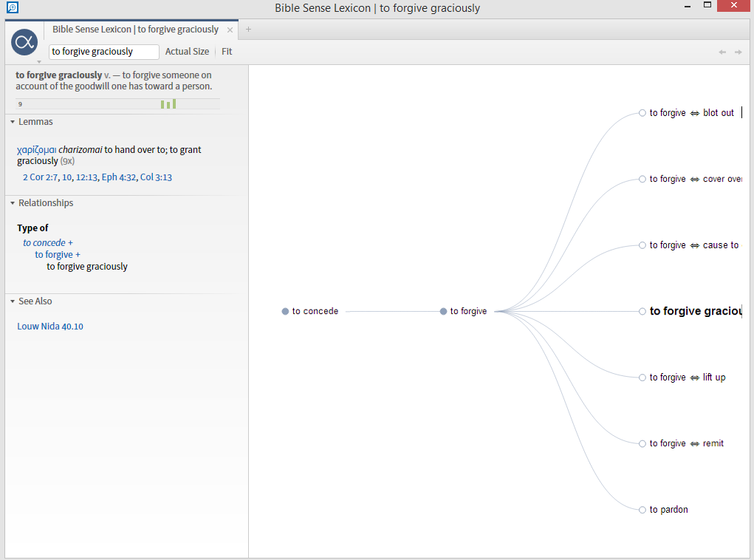Open the 12:13 reference link
This screenshot has width=754, height=560.
coord(86,177)
